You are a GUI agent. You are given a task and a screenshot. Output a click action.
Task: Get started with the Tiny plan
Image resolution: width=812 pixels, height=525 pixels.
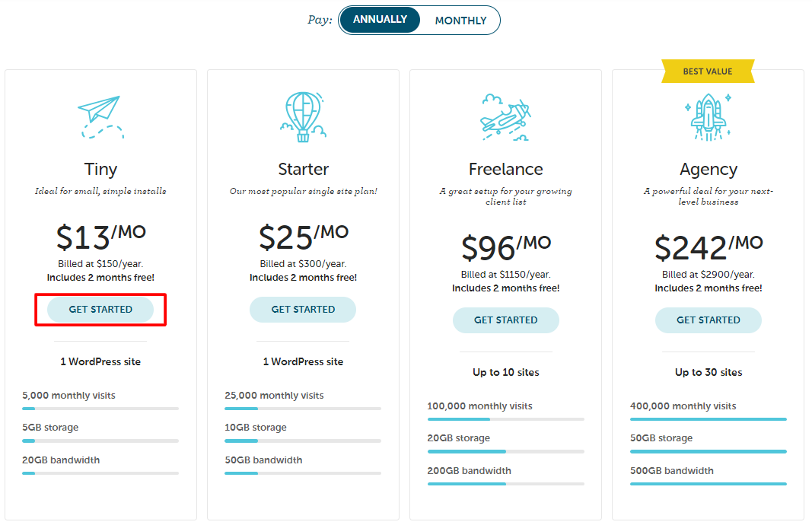tap(100, 310)
